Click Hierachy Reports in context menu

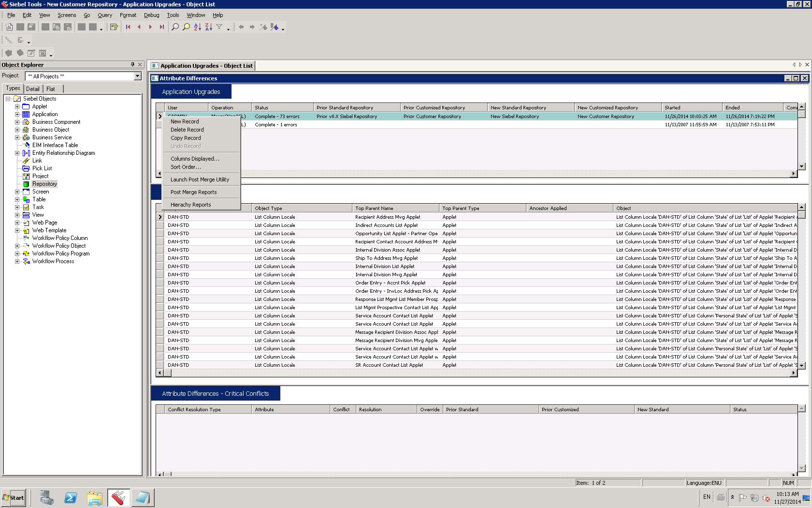(x=191, y=205)
